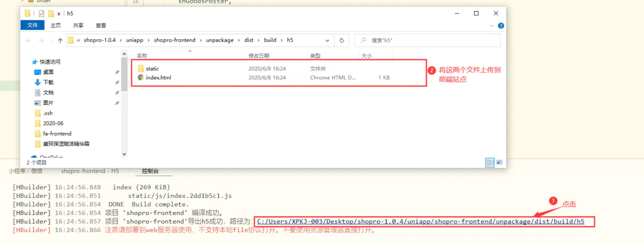Click the h5 window title folder icon
The width and height of the screenshot is (644, 244).
coord(27,14)
